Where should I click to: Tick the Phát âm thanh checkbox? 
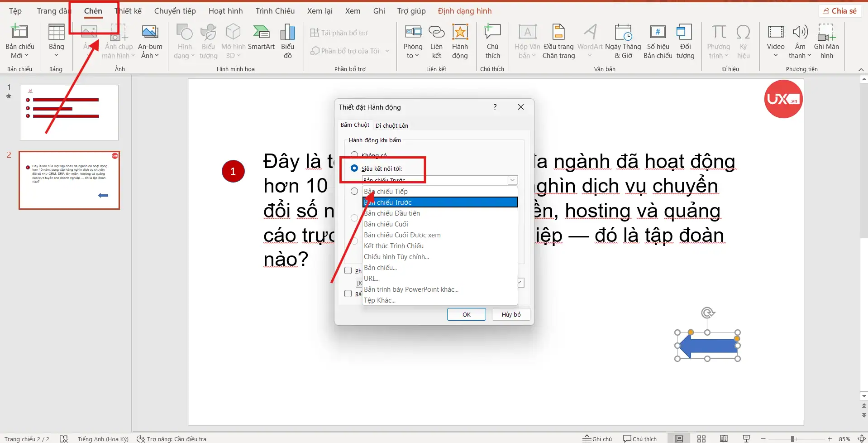(x=348, y=270)
